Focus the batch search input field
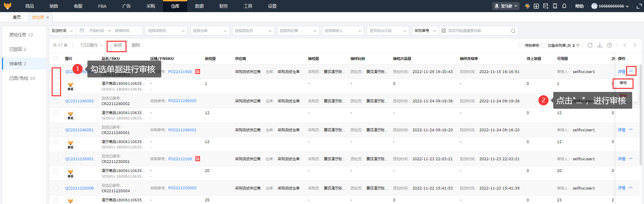This screenshot has height=204, width=644. point(478,31)
